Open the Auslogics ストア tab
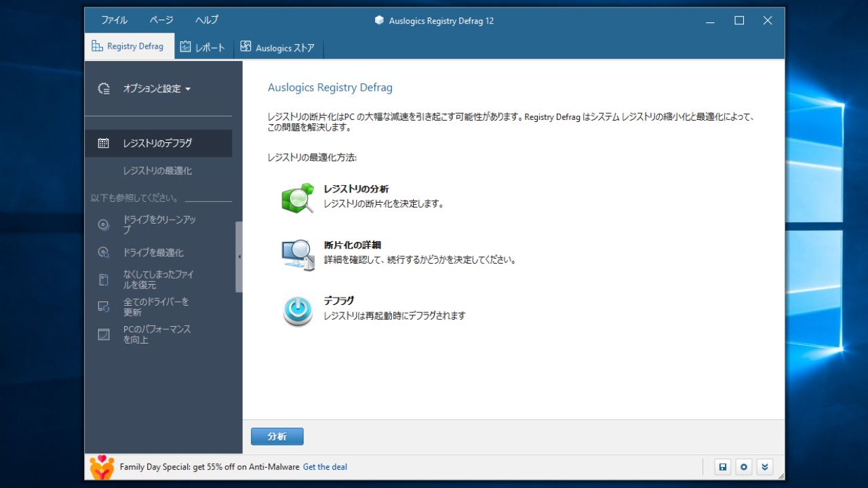 click(278, 47)
